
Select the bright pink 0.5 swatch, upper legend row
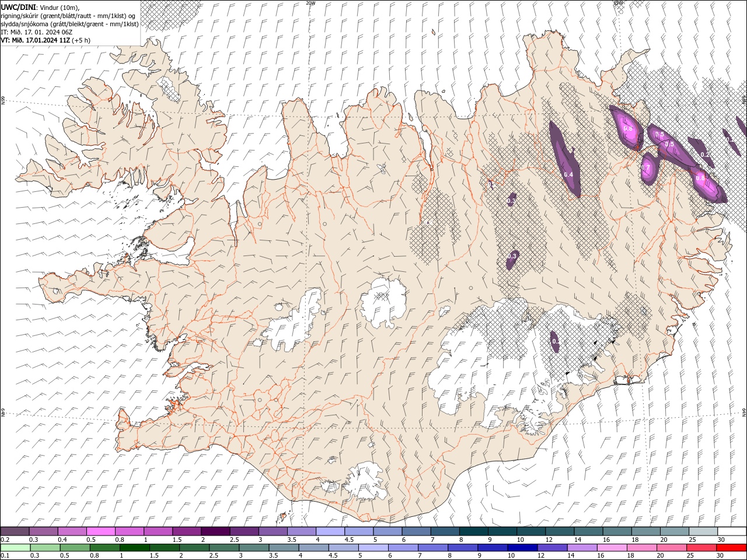click(101, 531)
